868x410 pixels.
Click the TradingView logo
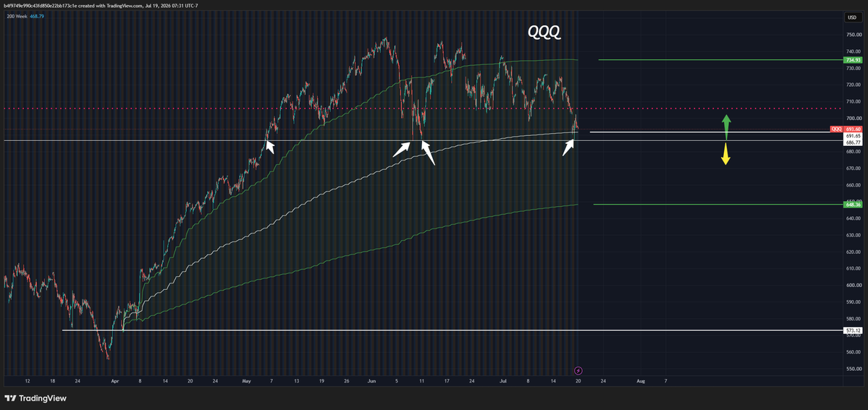click(x=35, y=398)
